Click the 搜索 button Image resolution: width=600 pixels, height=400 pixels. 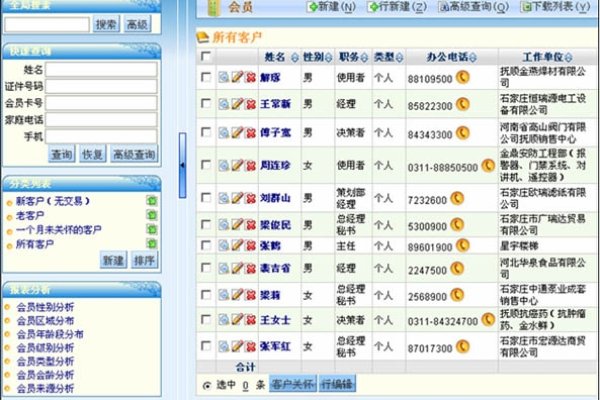click(106, 24)
